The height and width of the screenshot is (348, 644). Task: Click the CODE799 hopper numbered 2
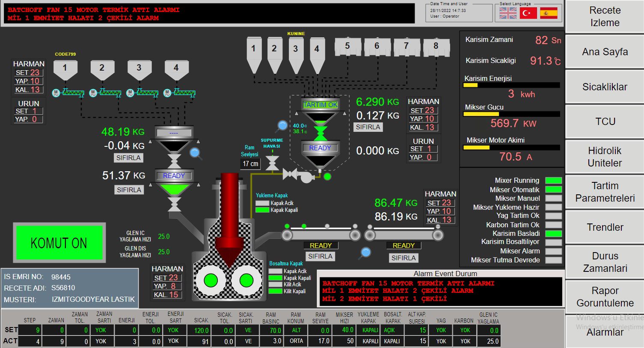click(x=102, y=70)
